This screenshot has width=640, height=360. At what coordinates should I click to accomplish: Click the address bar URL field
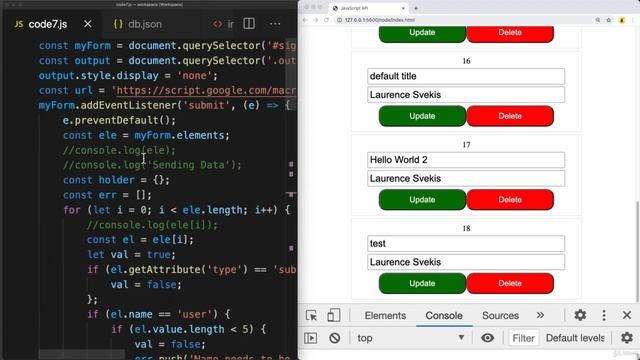click(x=463, y=20)
